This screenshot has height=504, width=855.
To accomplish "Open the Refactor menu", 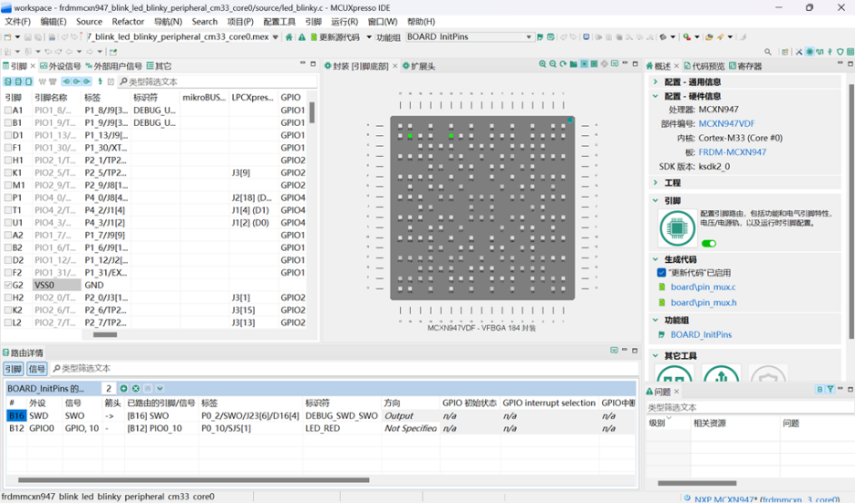I will click(128, 22).
